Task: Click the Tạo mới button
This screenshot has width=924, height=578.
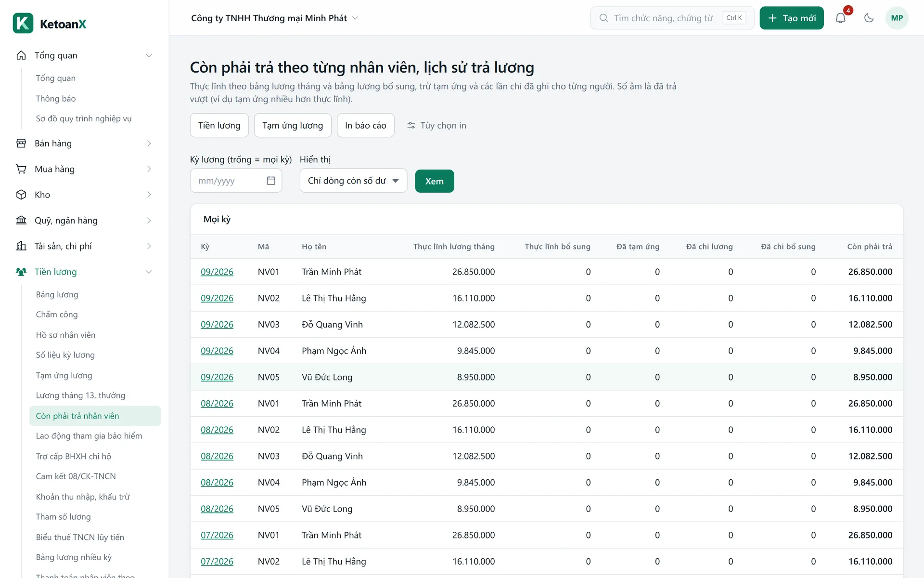Action: tap(792, 18)
